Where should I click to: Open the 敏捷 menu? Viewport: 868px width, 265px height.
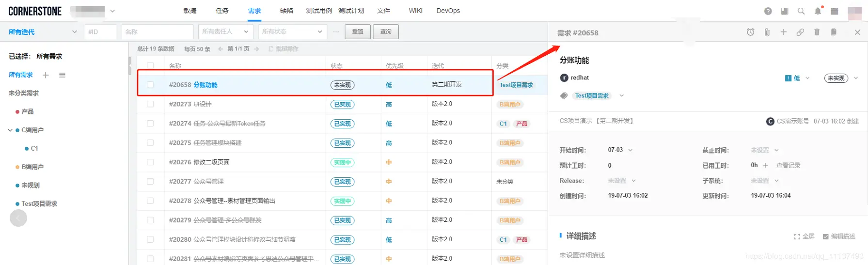190,11
